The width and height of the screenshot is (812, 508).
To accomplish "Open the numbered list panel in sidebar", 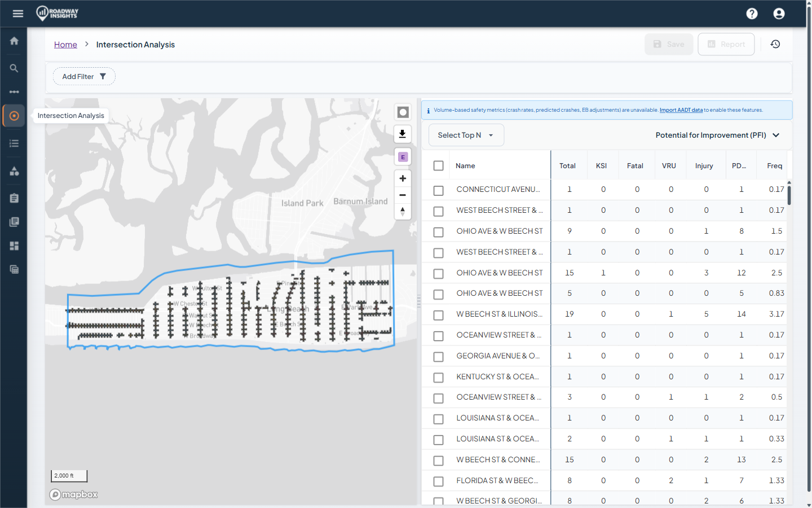I will tap(14, 143).
